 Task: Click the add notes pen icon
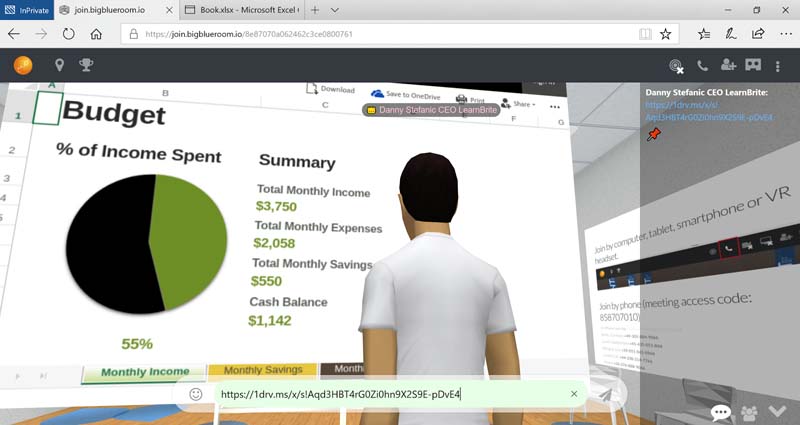731,34
